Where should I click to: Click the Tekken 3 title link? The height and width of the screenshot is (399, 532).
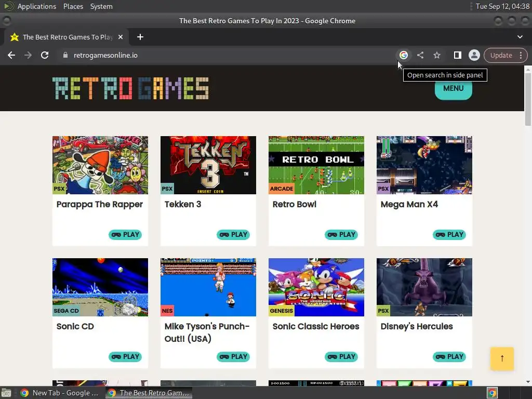tap(183, 204)
